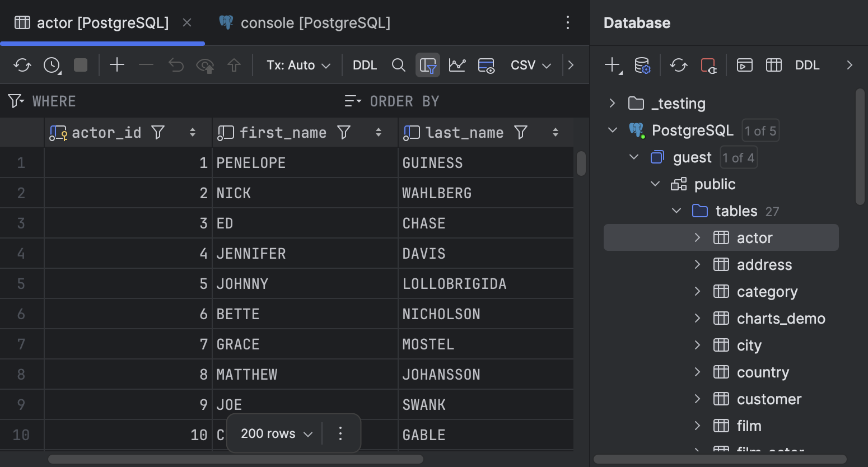Viewport: 868px width, 467px height.
Task: Click the horizontal scrollbar below the grid
Action: (x=235, y=460)
